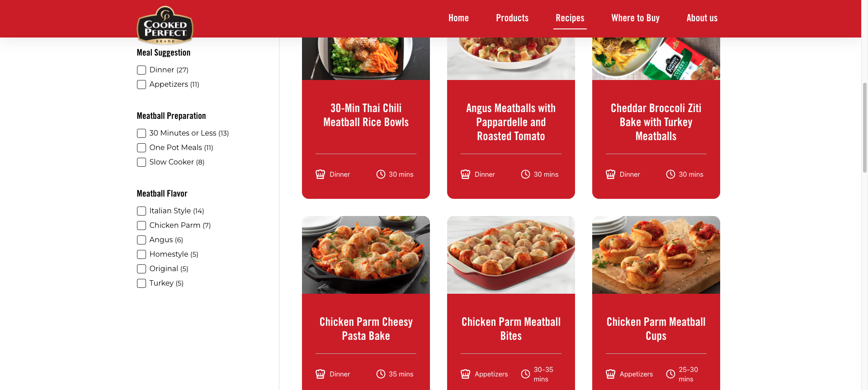The height and width of the screenshot is (390, 868).
Task: Enable the Slow Cooker filter checkbox
Action: click(142, 162)
